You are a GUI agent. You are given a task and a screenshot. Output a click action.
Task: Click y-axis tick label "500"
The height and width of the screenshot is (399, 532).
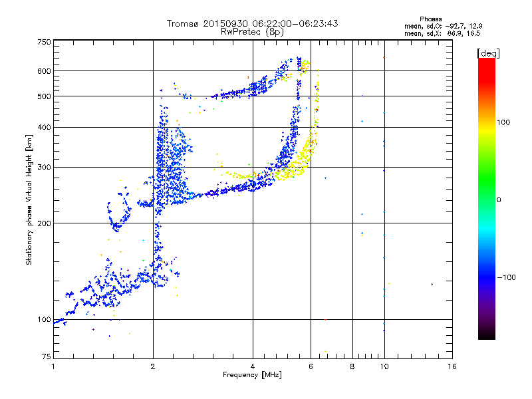pyautogui.click(x=44, y=96)
